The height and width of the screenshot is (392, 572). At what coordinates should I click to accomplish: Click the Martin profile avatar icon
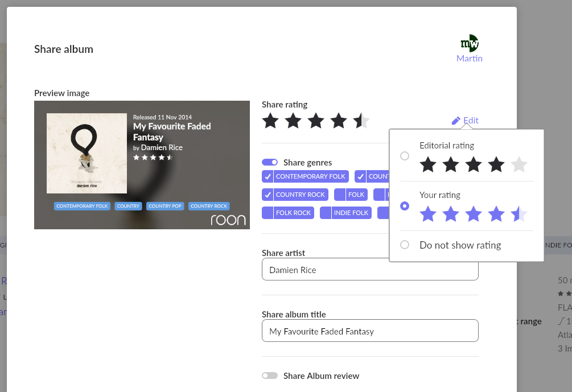[470, 43]
